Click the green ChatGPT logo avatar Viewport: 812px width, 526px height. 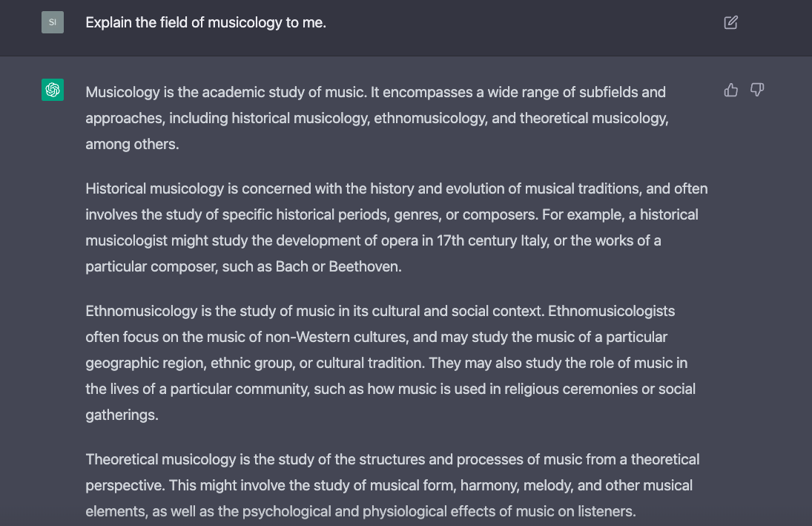coord(53,90)
